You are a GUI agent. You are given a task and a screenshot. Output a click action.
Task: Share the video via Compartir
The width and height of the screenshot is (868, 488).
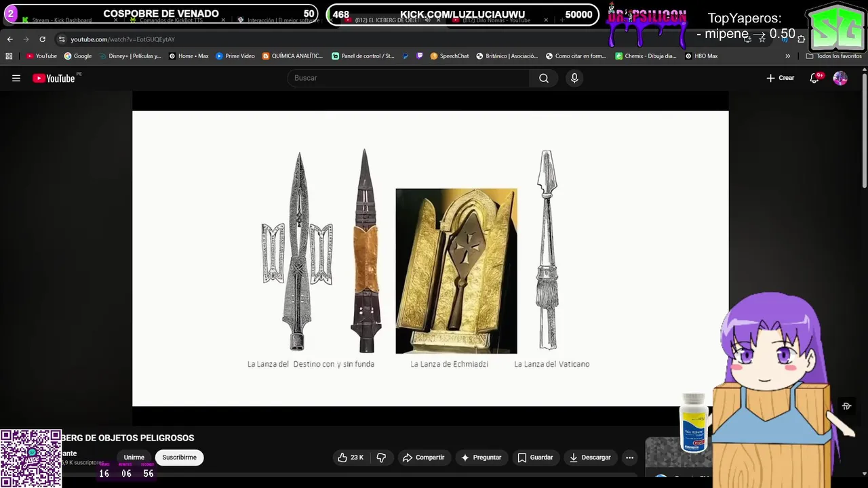coord(423,457)
